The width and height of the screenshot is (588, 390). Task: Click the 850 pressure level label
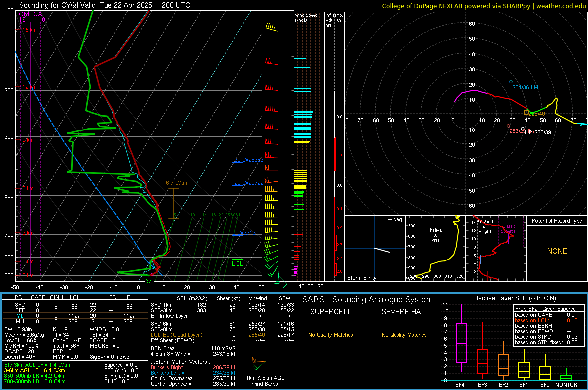pyautogui.click(x=9, y=257)
